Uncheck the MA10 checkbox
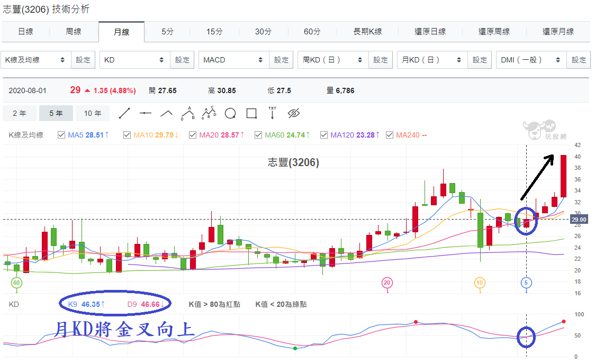595x364 pixels. coord(127,135)
